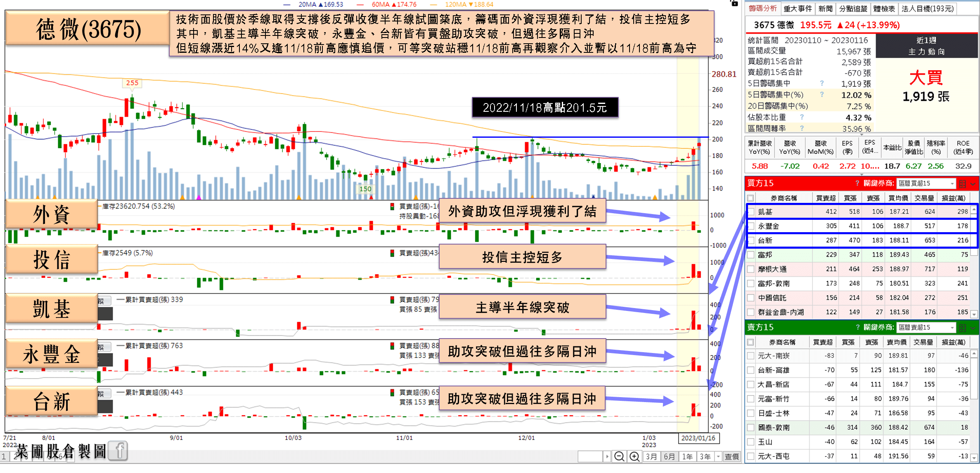Open the 法人目標(193元) tab
The height and width of the screenshot is (473, 980).
pyautogui.click(x=928, y=9)
